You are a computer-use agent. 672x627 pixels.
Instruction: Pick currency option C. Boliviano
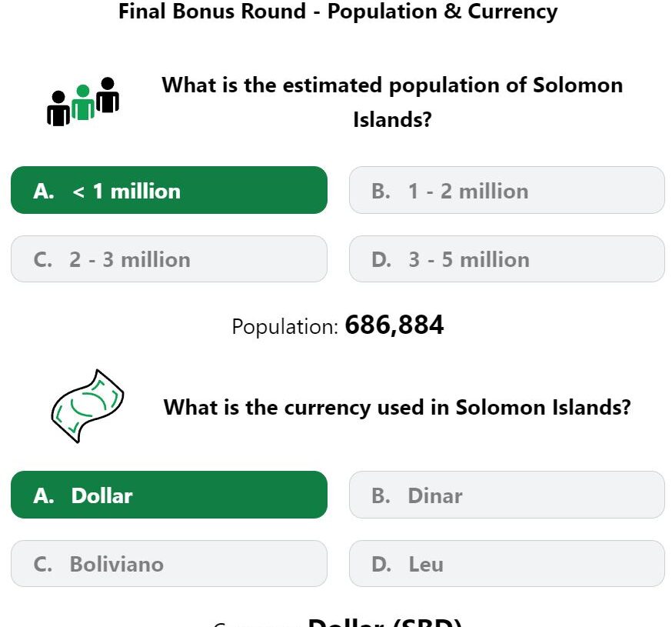click(x=169, y=563)
